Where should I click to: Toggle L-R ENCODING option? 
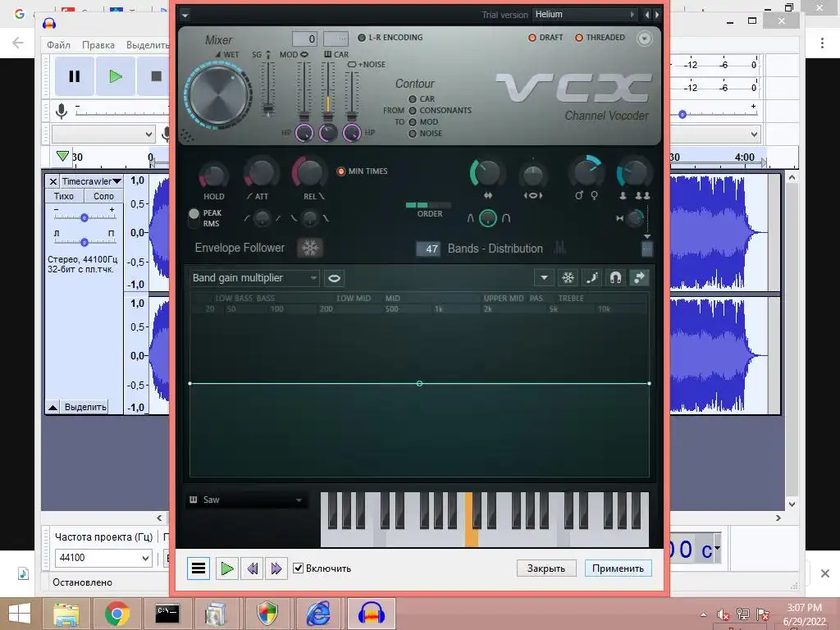pos(390,38)
